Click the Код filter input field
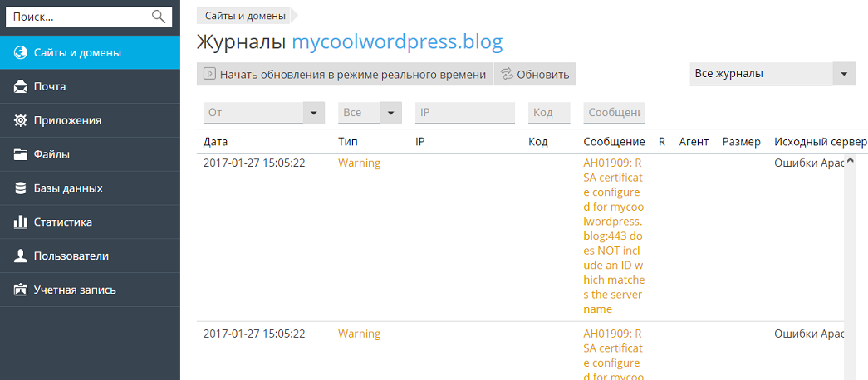The width and height of the screenshot is (868, 380). coord(549,113)
